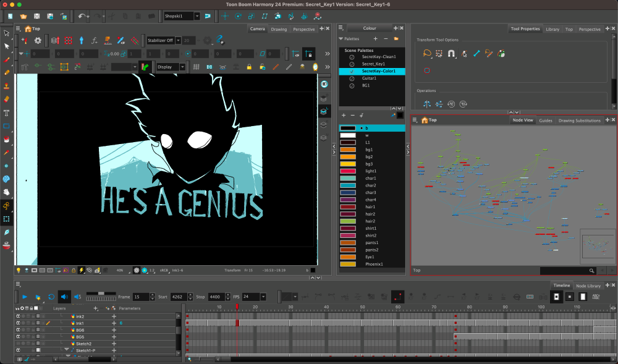Switch to the Drawing tab
618x364 pixels.
(279, 29)
